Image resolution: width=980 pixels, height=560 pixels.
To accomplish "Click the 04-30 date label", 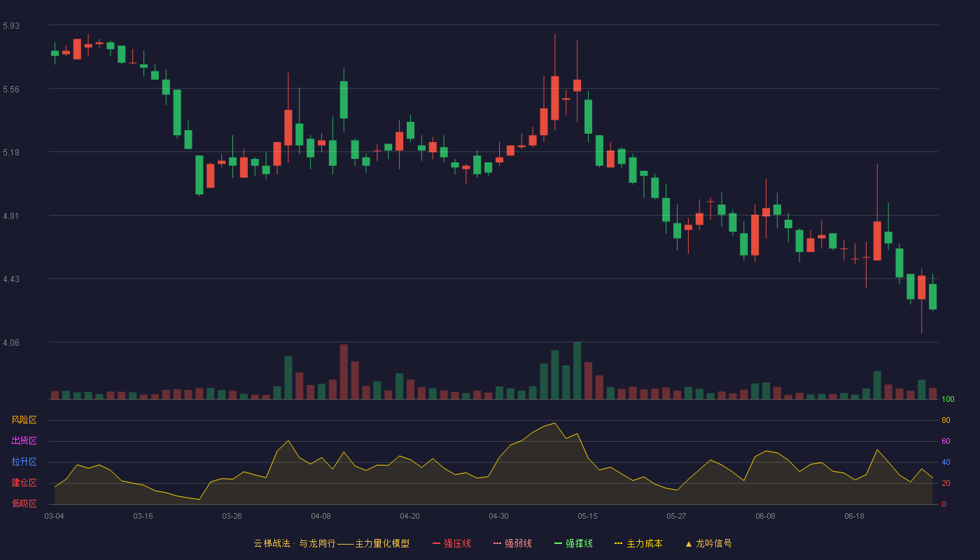I will (x=498, y=516).
